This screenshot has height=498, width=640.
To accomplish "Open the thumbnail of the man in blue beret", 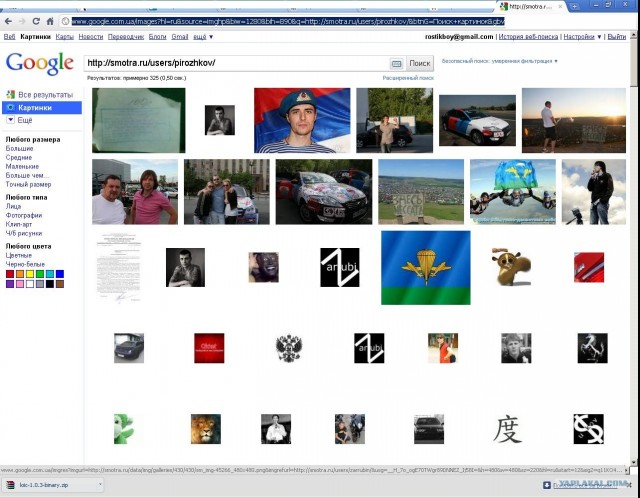I will tap(302, 120).
